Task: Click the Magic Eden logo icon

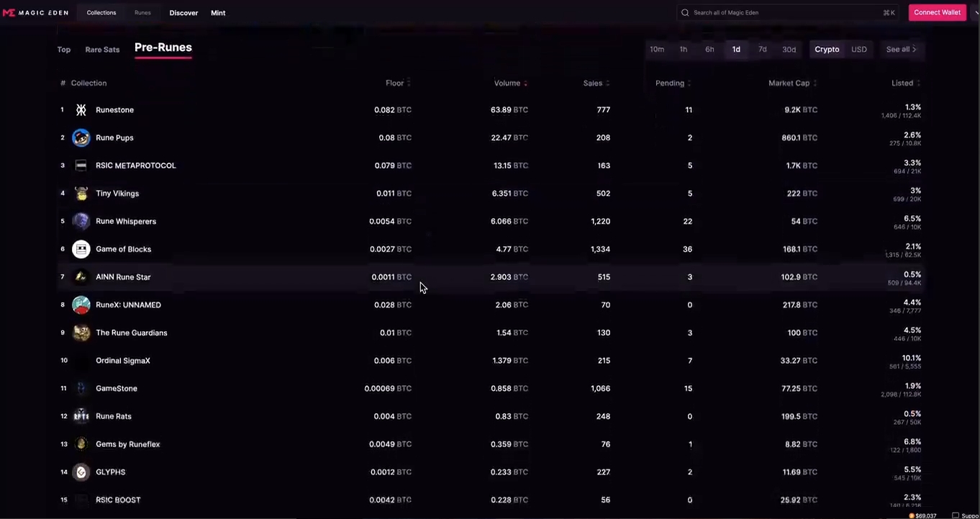Action: pyautogui.click(x=9, y=13)
